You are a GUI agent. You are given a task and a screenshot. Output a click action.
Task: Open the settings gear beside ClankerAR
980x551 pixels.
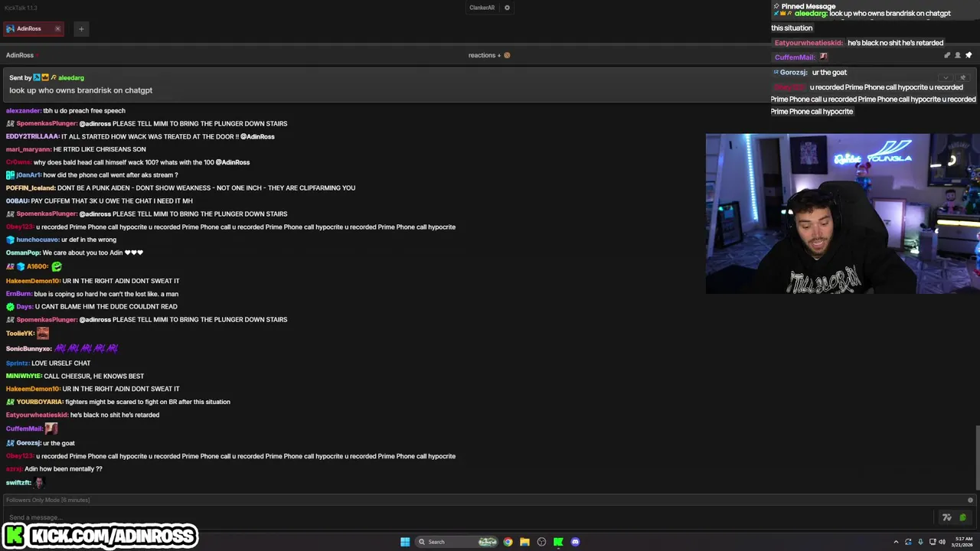click(x=507, y=8)
